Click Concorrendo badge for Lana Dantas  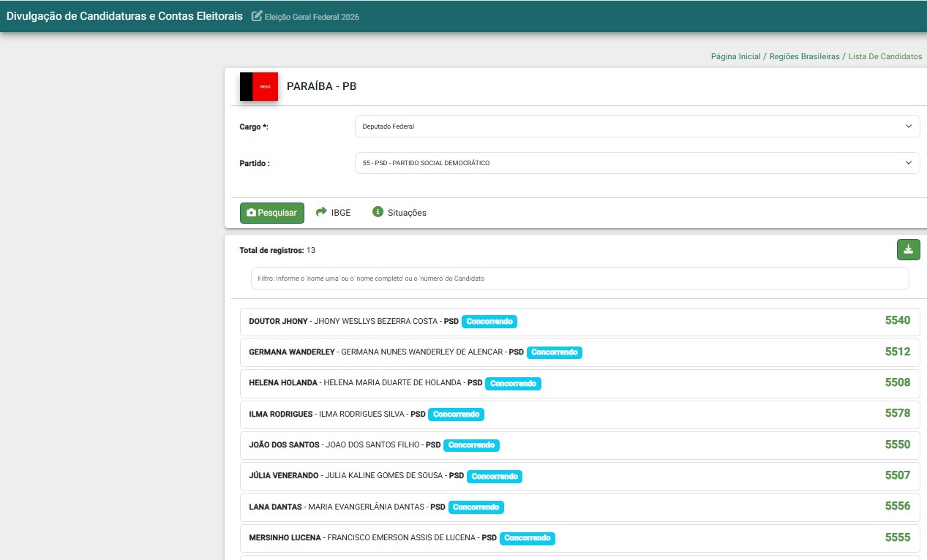pos(476,507)
